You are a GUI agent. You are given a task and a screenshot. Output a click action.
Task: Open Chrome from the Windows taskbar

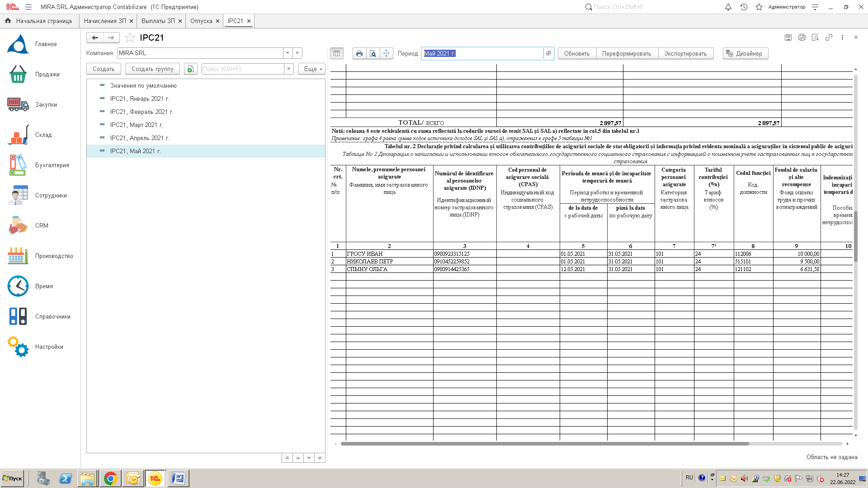(110, 479)
